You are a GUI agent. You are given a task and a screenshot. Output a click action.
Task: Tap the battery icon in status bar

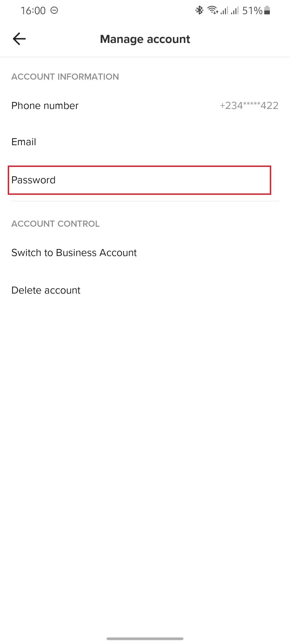pyautogui.click(x=267, y=10)
